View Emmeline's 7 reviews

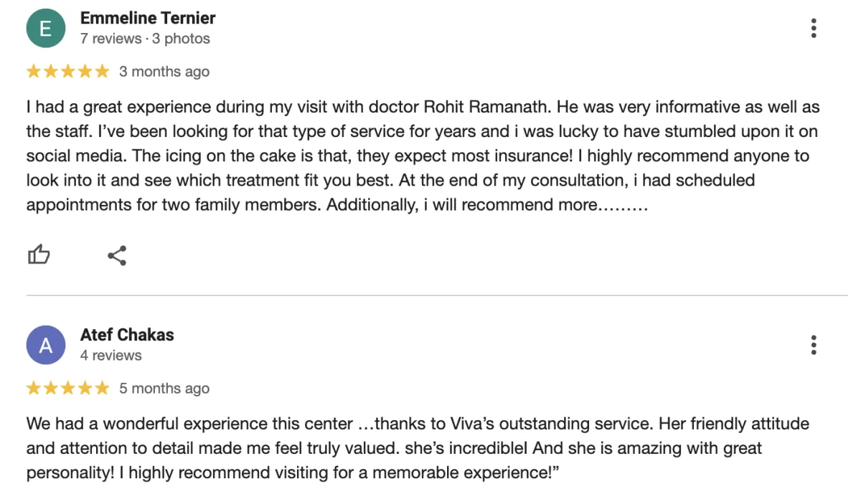[x=111, y=39]
